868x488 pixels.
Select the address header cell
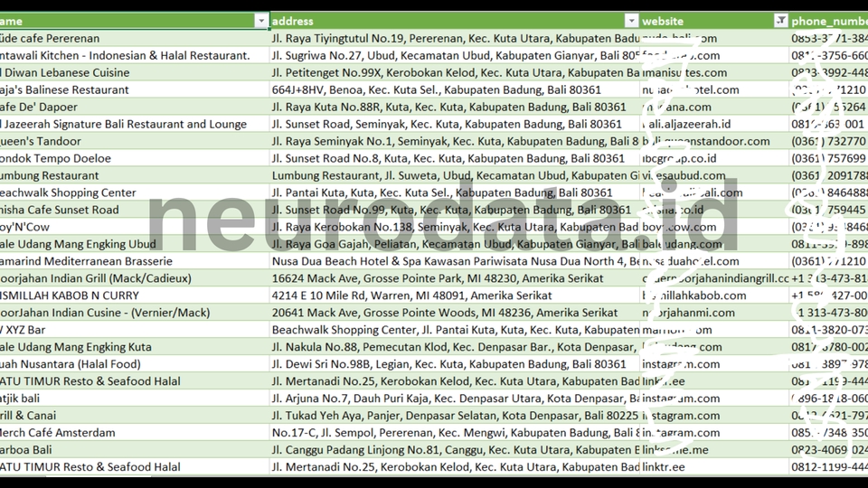(443, 21)
